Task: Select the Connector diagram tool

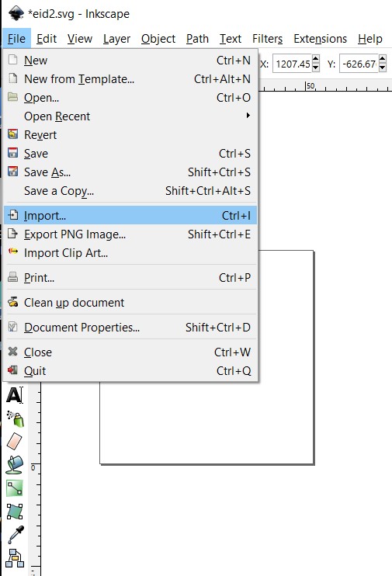Action: (x=15, y=558)
